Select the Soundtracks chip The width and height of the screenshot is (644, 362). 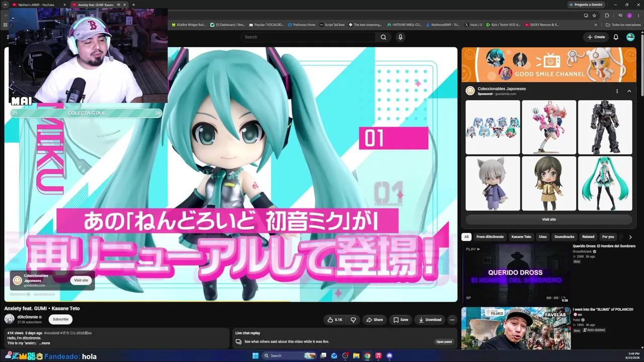point(565,237)
